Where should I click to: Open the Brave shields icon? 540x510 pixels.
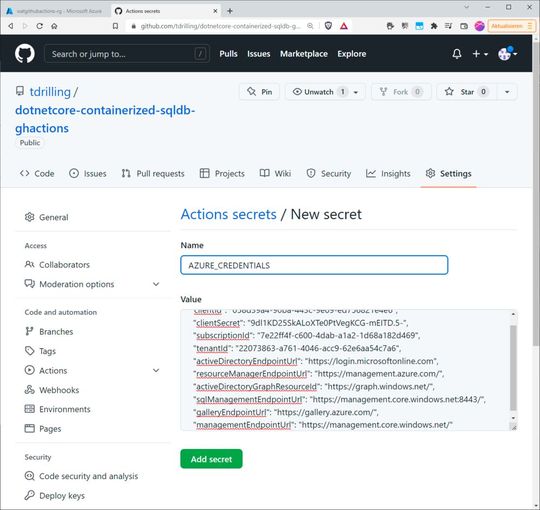tap(328, 26)
